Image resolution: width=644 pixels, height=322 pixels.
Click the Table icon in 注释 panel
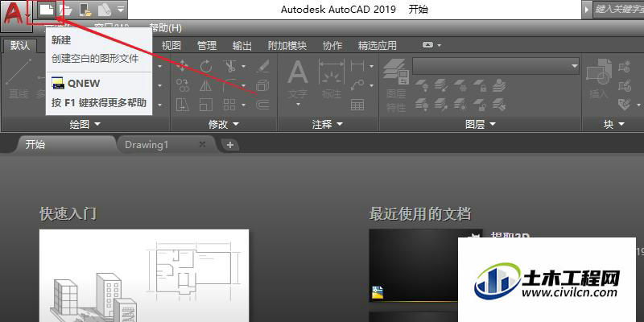click(x=357, y=105)
